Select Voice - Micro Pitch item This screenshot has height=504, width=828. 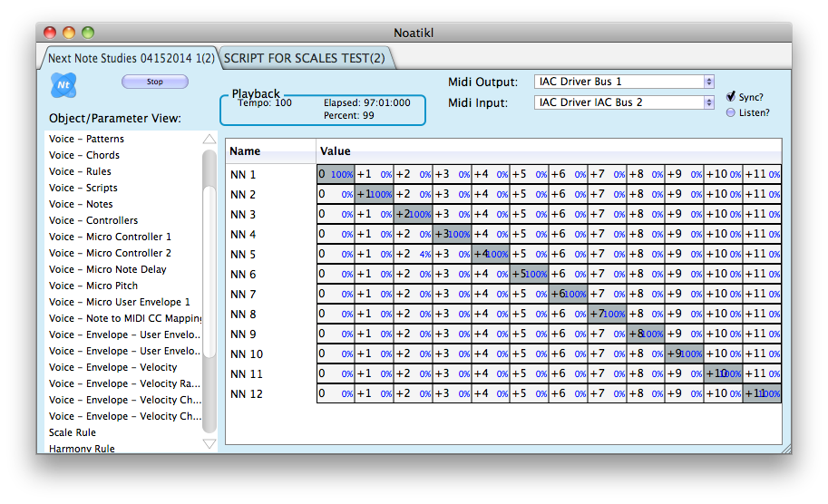coord(93,286)
